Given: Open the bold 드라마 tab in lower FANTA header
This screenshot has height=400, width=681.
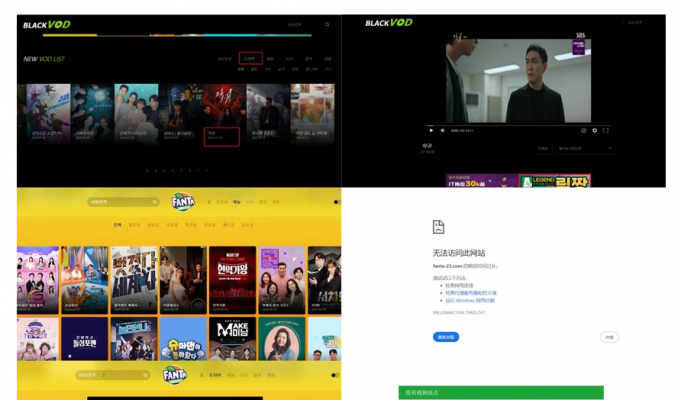Looking at the screenshot, I should (x=215, y=375).
